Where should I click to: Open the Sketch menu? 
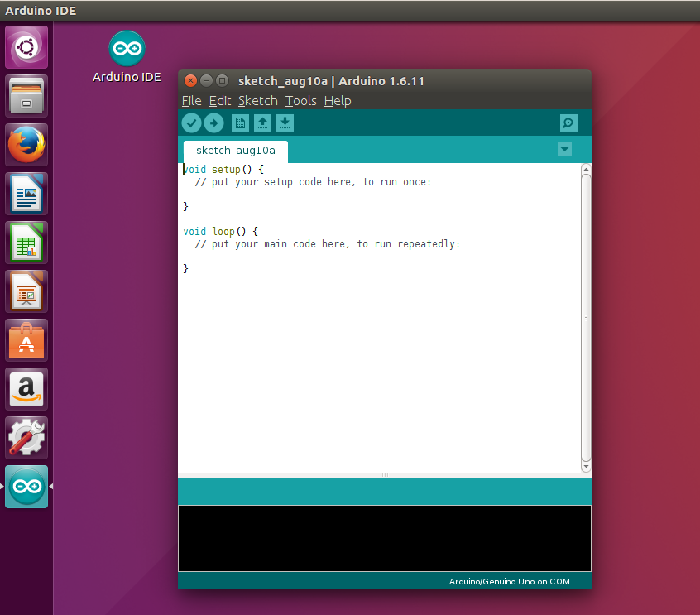click(x=258, y=101)
